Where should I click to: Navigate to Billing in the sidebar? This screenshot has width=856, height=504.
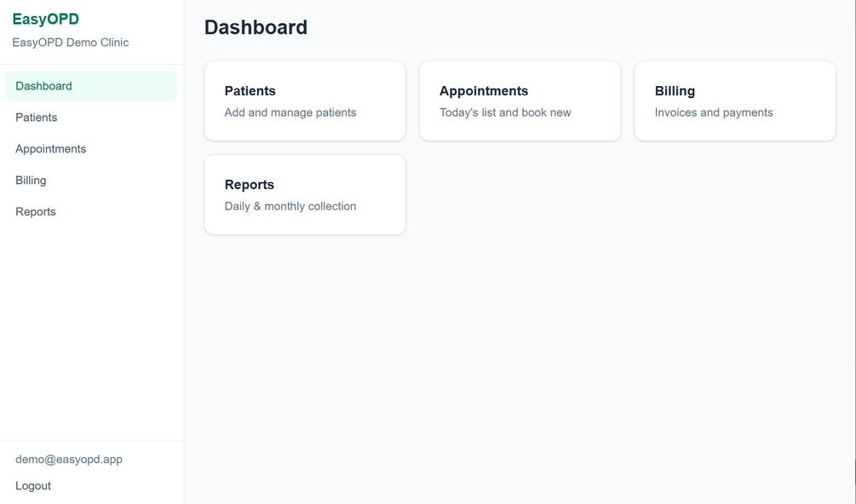(x=31, y=180)
